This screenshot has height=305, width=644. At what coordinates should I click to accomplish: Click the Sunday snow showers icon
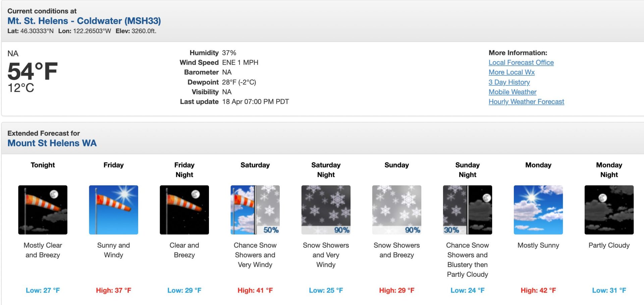[x=396, y=210]
